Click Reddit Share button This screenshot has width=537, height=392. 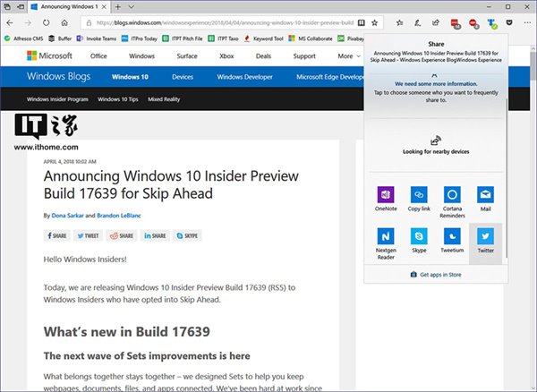(x=121, y=235)
